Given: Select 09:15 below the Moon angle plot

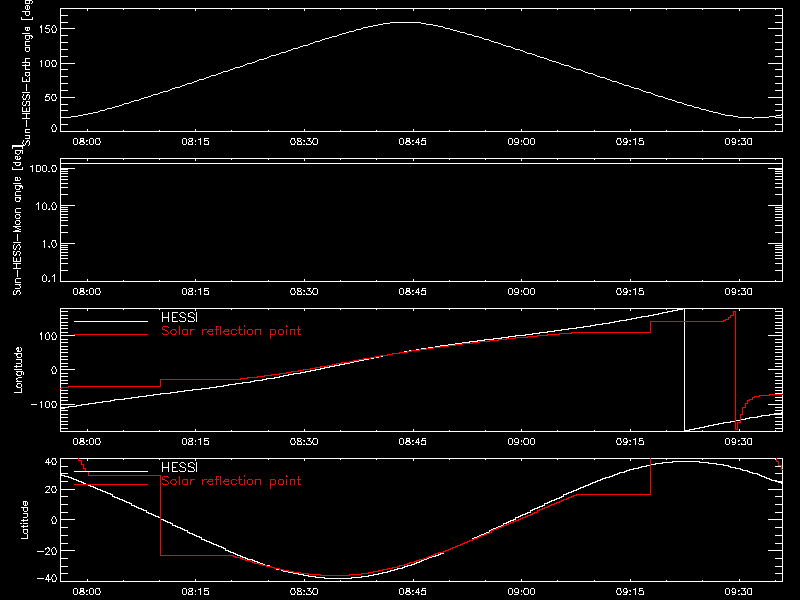Looking at the screenshot, I should pyautogui.click(x=630, y=292).
